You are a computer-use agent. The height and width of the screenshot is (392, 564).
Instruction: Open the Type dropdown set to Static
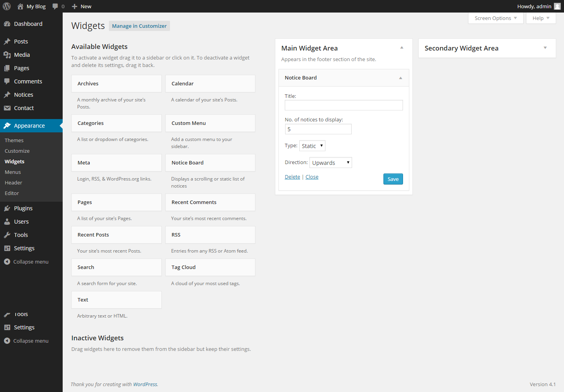(312, 146)
